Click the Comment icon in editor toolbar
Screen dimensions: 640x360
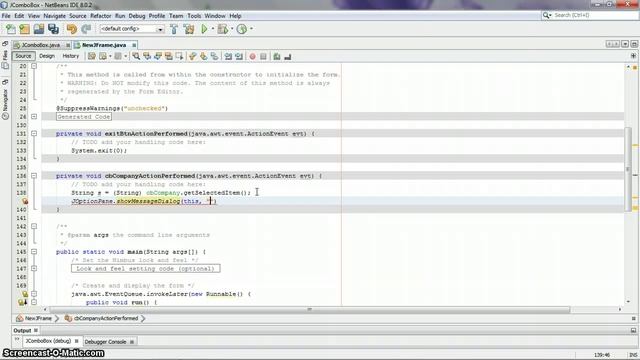click(x=277, y=56)
